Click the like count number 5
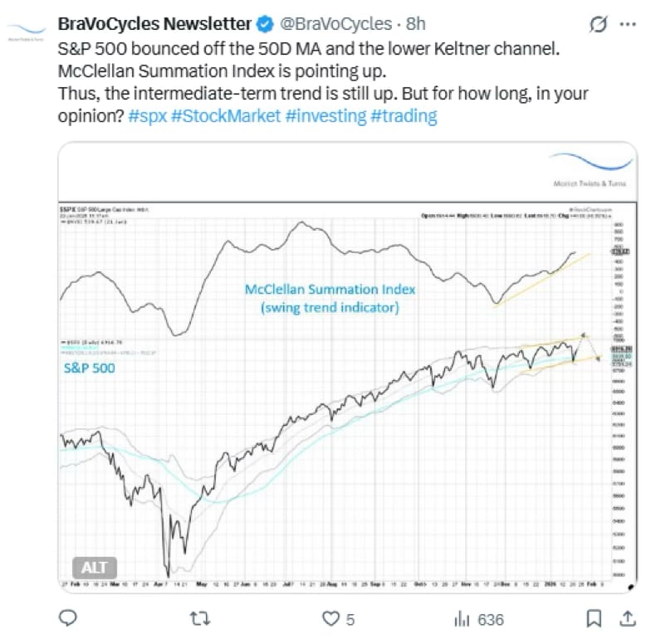This screenshot has height=644, width=656. tap(350, 620)
